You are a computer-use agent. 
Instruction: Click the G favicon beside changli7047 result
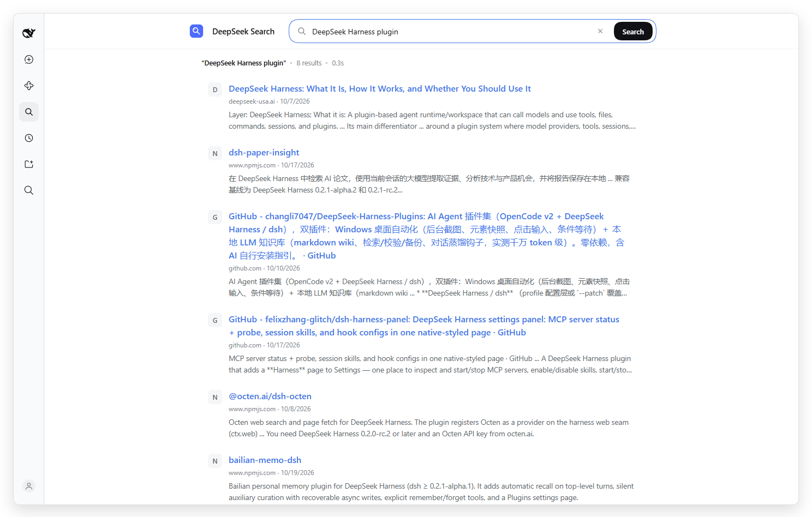215,218
